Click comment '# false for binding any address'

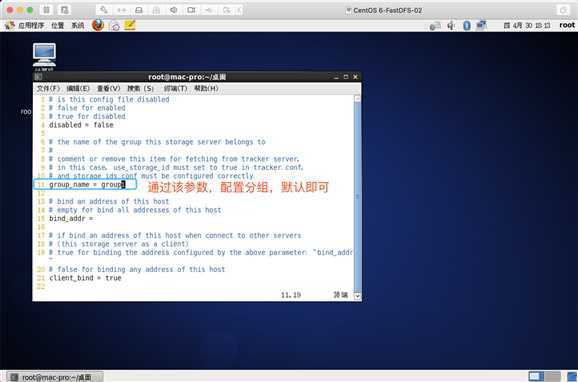(137, 270)
